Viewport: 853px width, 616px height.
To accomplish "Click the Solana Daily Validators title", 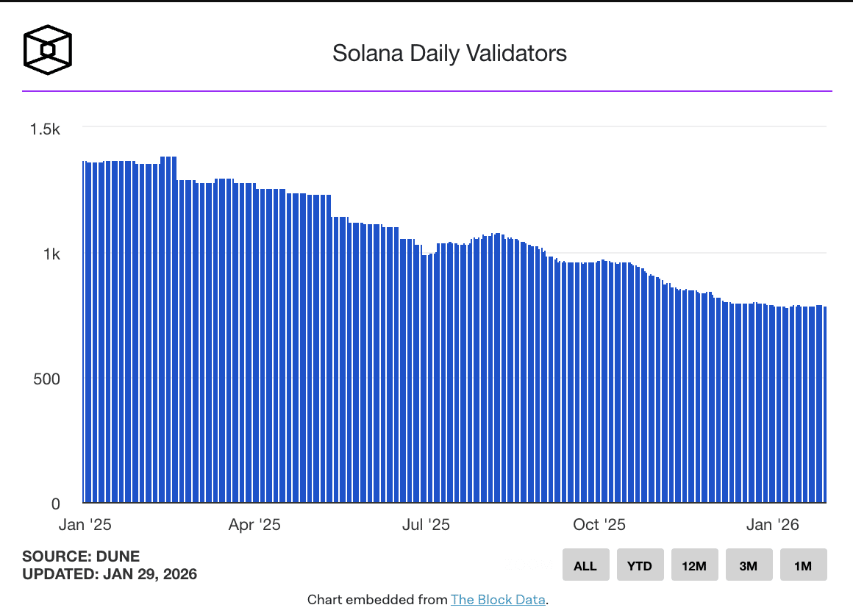I will pos(449,54).
